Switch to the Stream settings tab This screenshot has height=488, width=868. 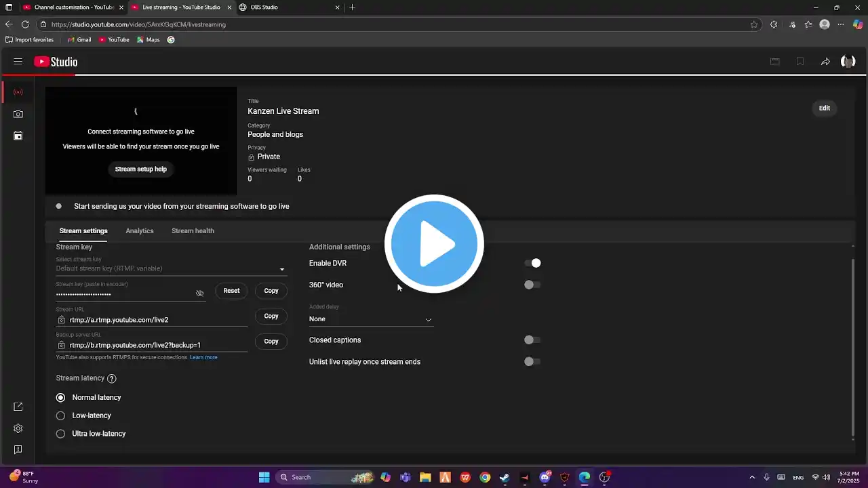pos(83,231)
